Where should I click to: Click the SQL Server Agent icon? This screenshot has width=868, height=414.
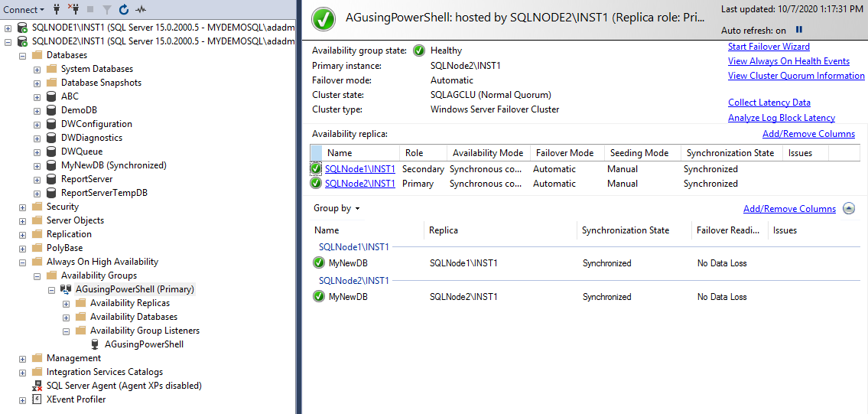(37, 386)
